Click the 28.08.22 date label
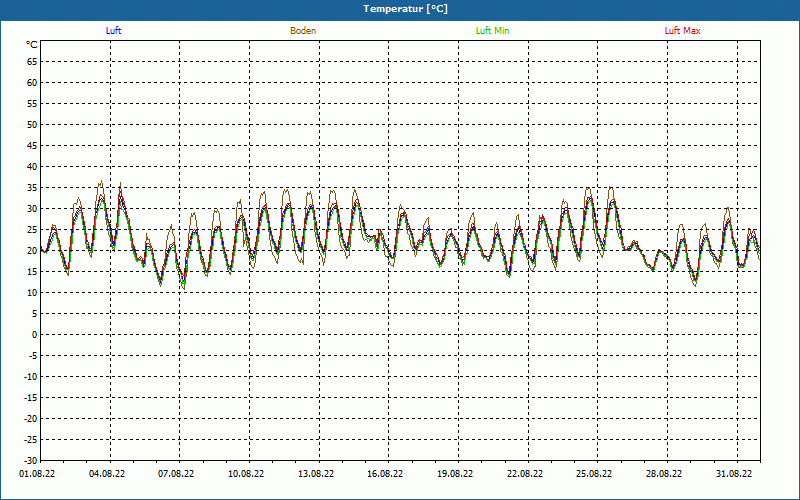 [664, 474]
